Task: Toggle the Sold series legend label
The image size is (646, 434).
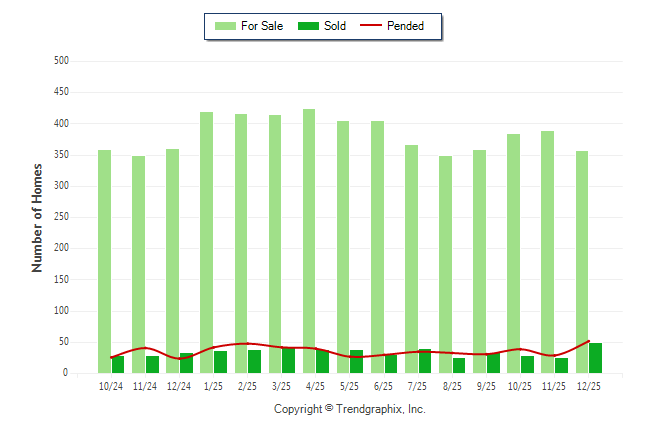Action: 335,26
